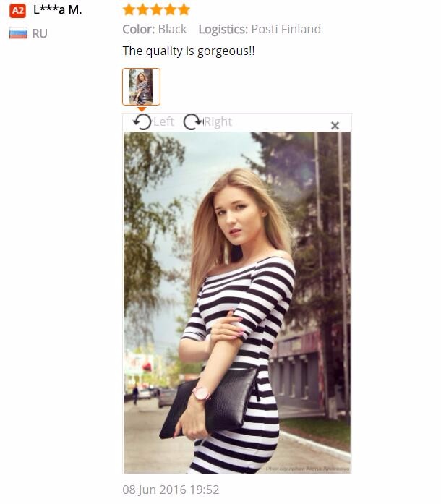Click the enlarged review photo
This screenshot has width=441, height=504.
[x=237, y=302]
